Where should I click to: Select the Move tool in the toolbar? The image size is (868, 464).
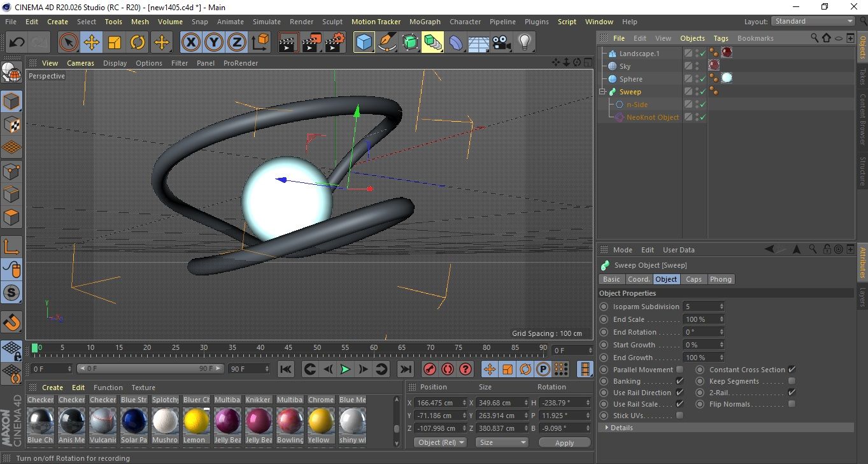(92, 43)
